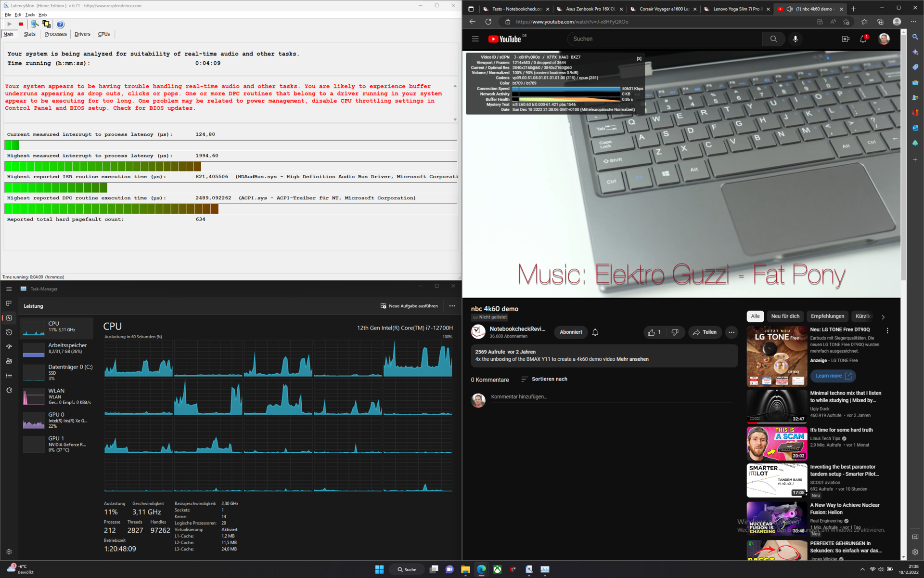Open Sortieren nach comment sorting dropdown

click(x=544, y=379)
